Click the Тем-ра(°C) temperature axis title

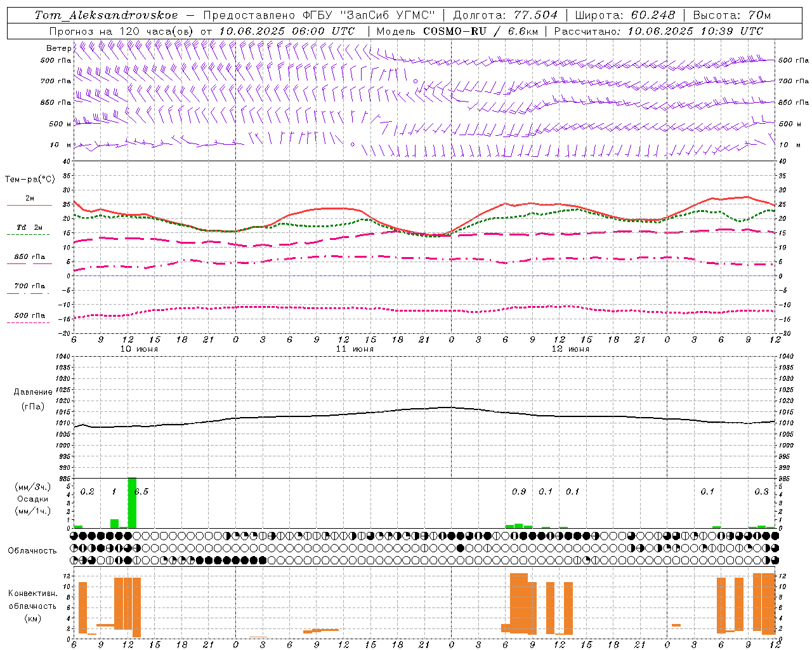pos(30,180)
